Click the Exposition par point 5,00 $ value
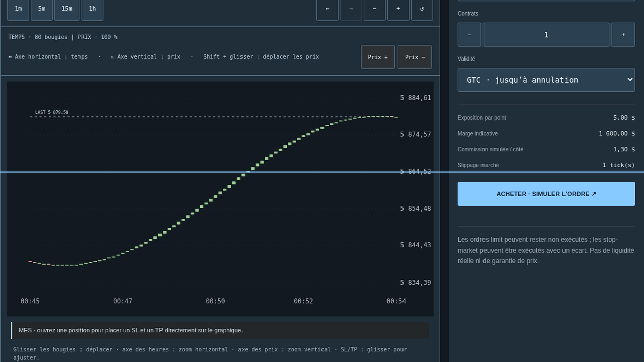This screenshot has width=644, height=362. pyautogui.click(x=624, y=118)
